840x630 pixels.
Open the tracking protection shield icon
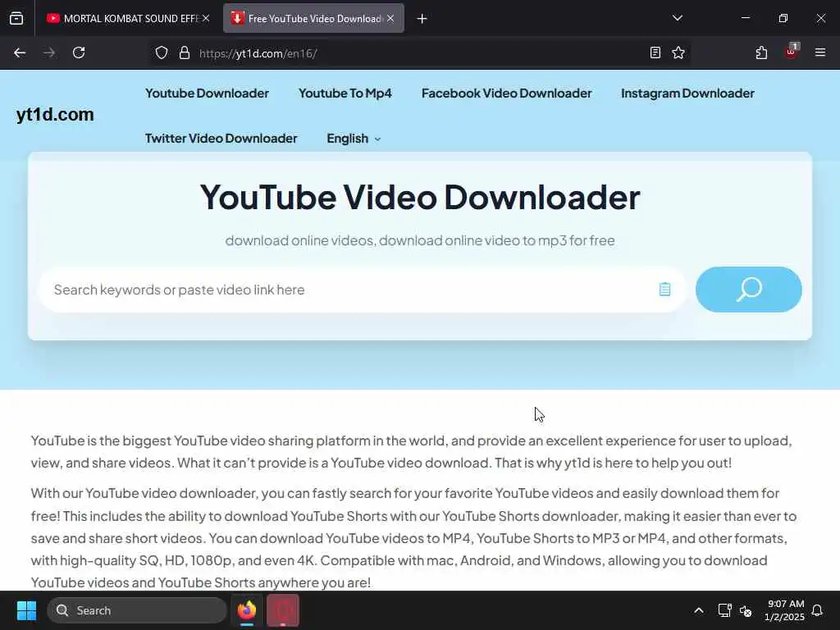click(162, 53)
